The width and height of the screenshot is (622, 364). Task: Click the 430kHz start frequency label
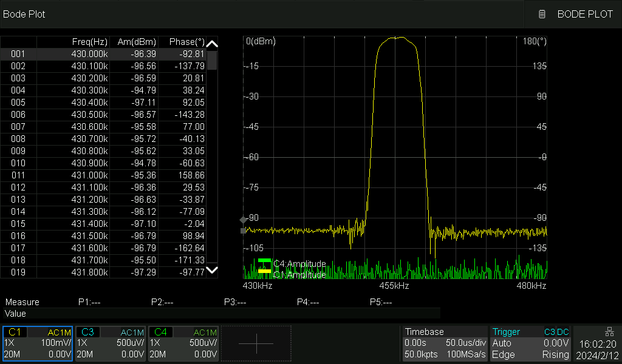point(258,286)
